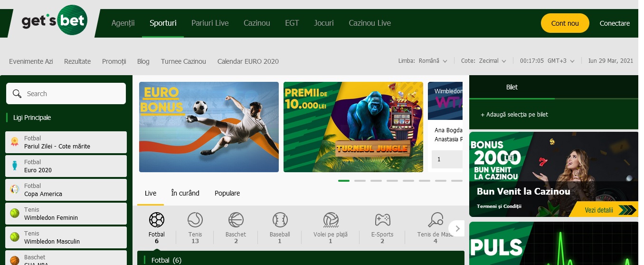Select the second carousel indicator
Viewport: 644px width, 265px height.
(360, 181)
